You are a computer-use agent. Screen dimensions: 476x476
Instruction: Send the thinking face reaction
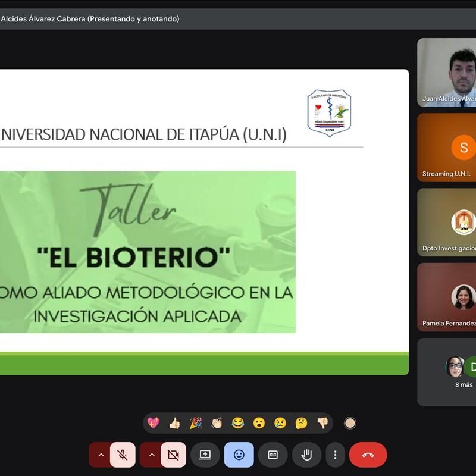(x=302, y=423)
